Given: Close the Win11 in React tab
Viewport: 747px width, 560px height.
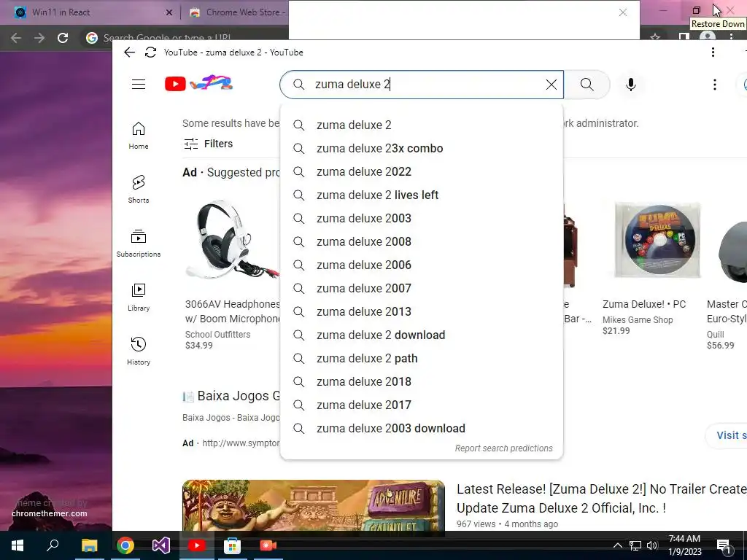Looking at the screenshot, I should [x=169, y=12].
